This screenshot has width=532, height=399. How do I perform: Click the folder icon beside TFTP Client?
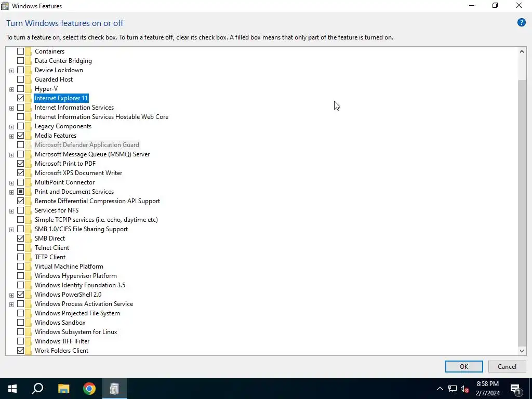[28, 257]
